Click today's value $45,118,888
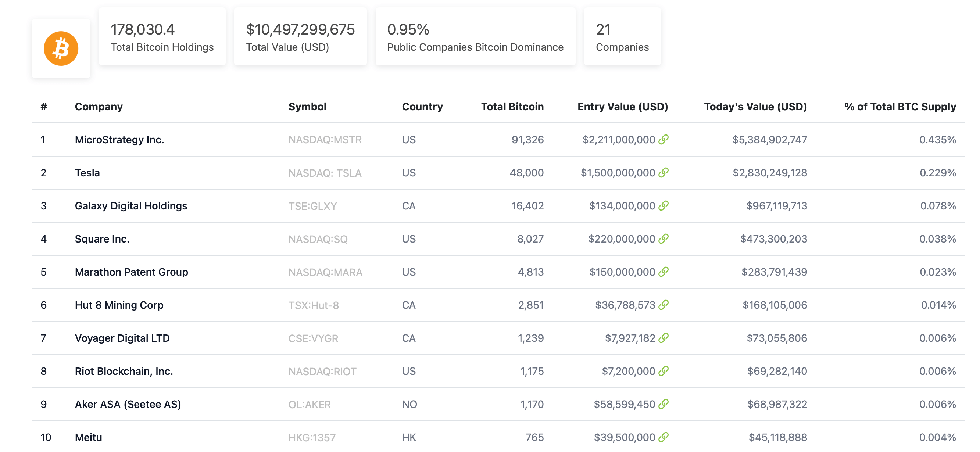Viewport: 980px width, 452px height. [777, 437]
